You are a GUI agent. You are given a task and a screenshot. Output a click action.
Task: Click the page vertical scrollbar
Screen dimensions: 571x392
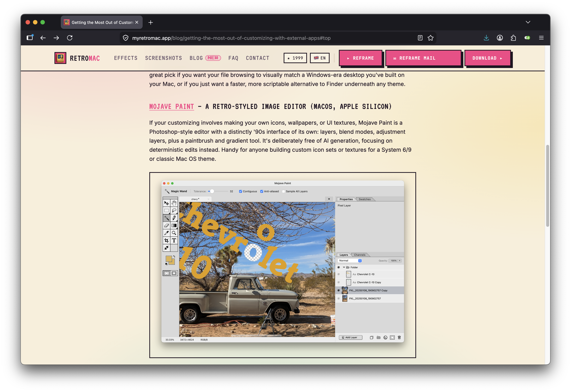point(547,186)
